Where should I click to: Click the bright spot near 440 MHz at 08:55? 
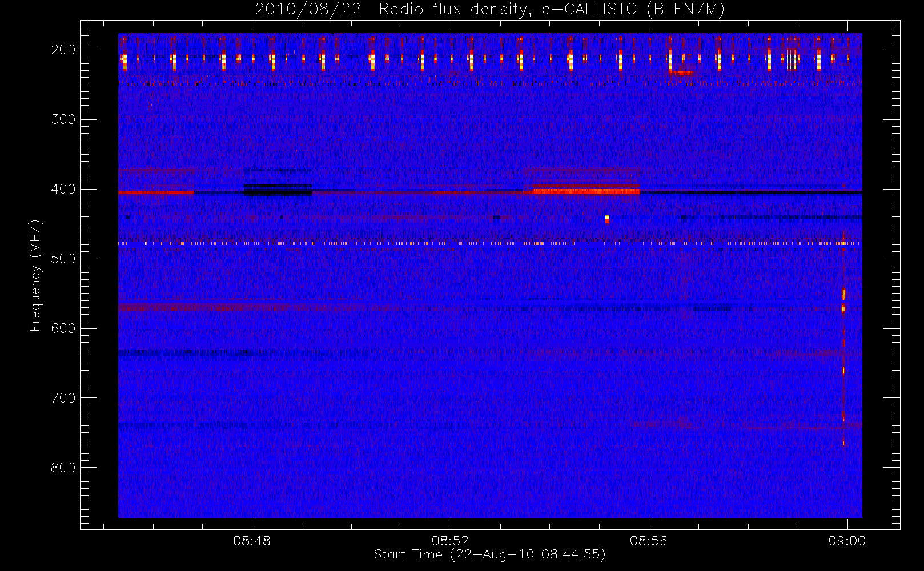(x=607, y=218)
